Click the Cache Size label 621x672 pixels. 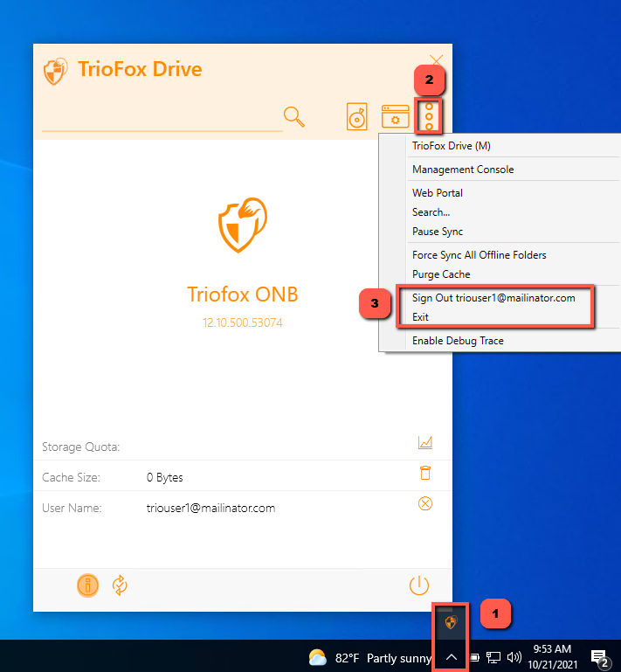point(71,477)
